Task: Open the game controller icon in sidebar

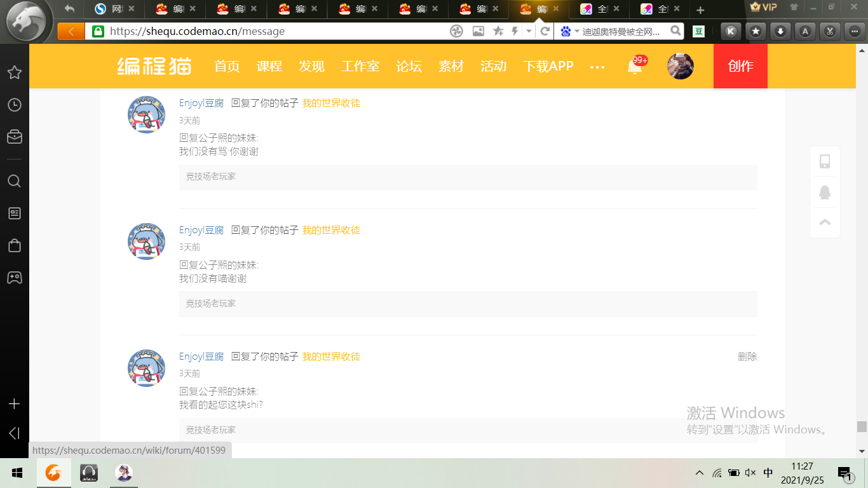Action: (14, 278)
